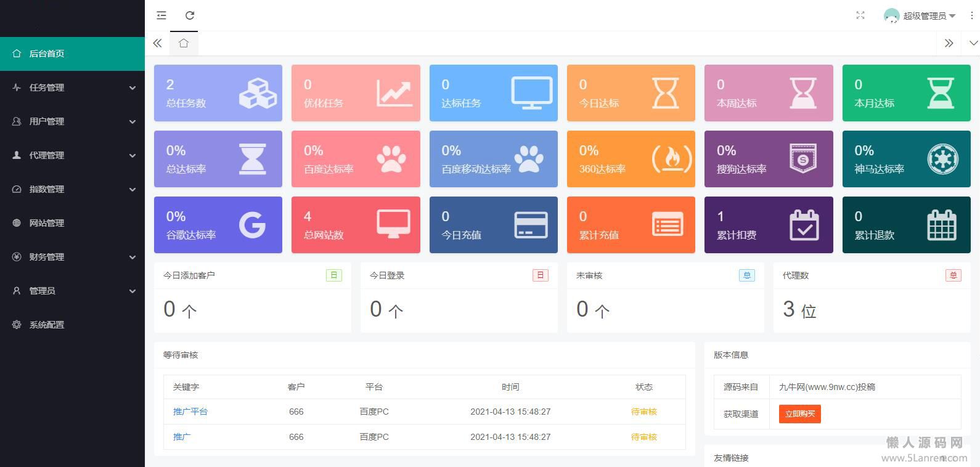
Task: Open the 超级管理员 user dropdown
Action: pyautogui.click(x=920, y=16)
